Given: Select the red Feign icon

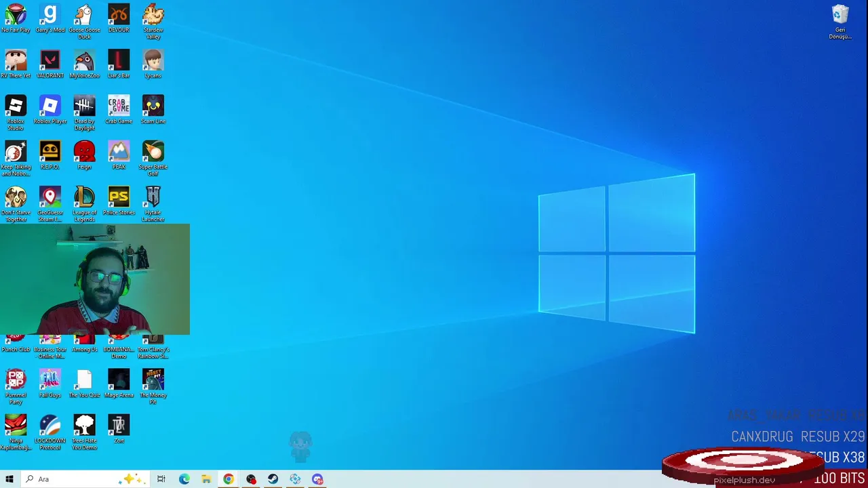Looking at the screenshot, I should point(84,155).
